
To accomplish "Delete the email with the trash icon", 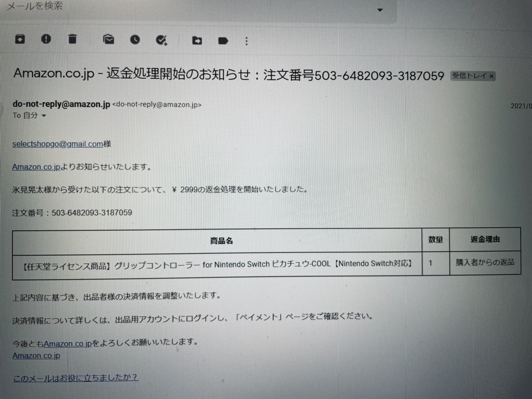I will click(72, 39).
